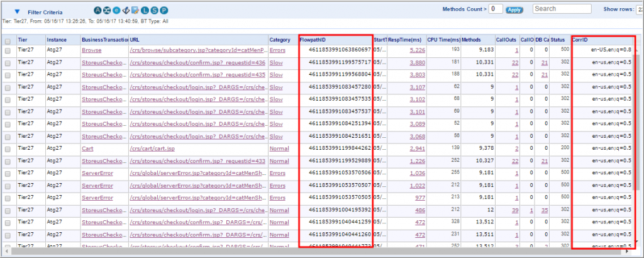The width and height of the screenshot is (644, 258).
Task: Click the notepad with pencil icon
Action: point(135,11)
